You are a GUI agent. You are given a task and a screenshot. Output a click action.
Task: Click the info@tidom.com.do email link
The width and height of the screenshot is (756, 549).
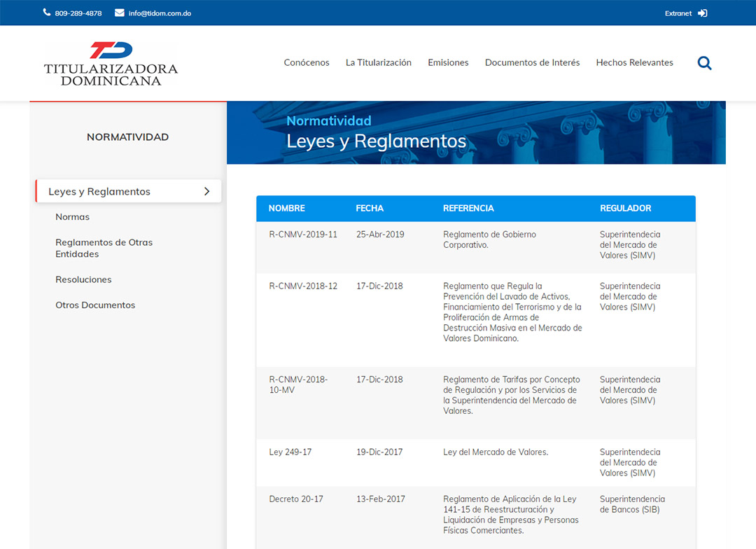coord(160,13)
